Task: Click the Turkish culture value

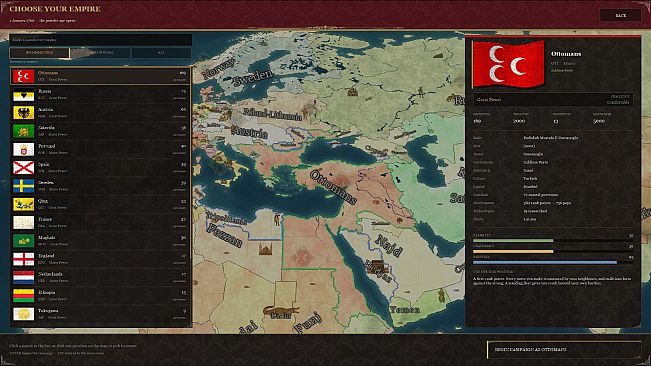Action: (529, 178)
